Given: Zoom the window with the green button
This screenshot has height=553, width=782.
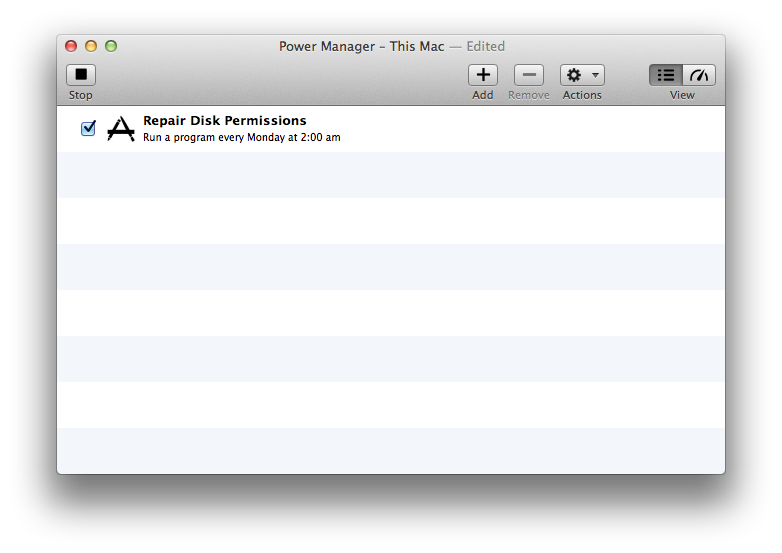Looking at the screenshot, I should pos(111,46).
